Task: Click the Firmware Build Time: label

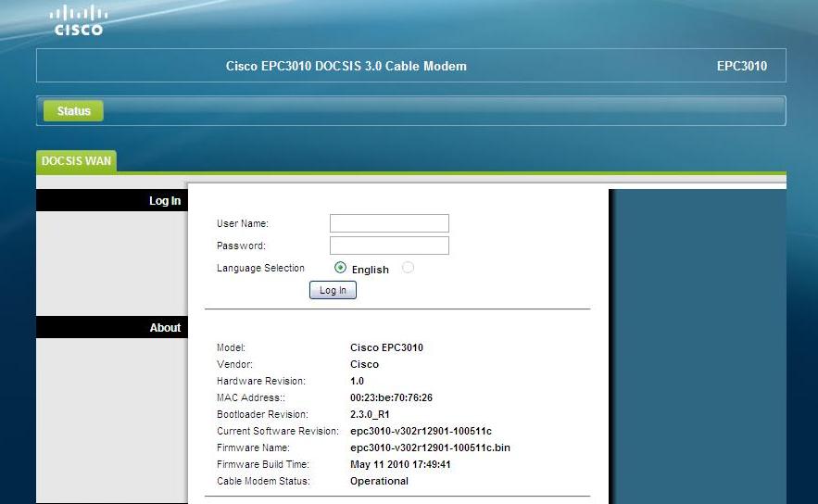Action: tap(263, 464)
